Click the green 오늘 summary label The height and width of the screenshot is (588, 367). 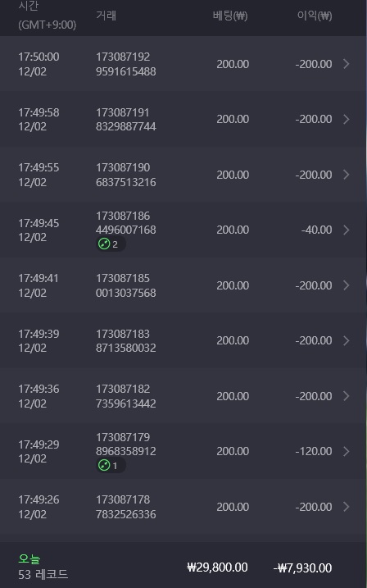pos(29,558)
